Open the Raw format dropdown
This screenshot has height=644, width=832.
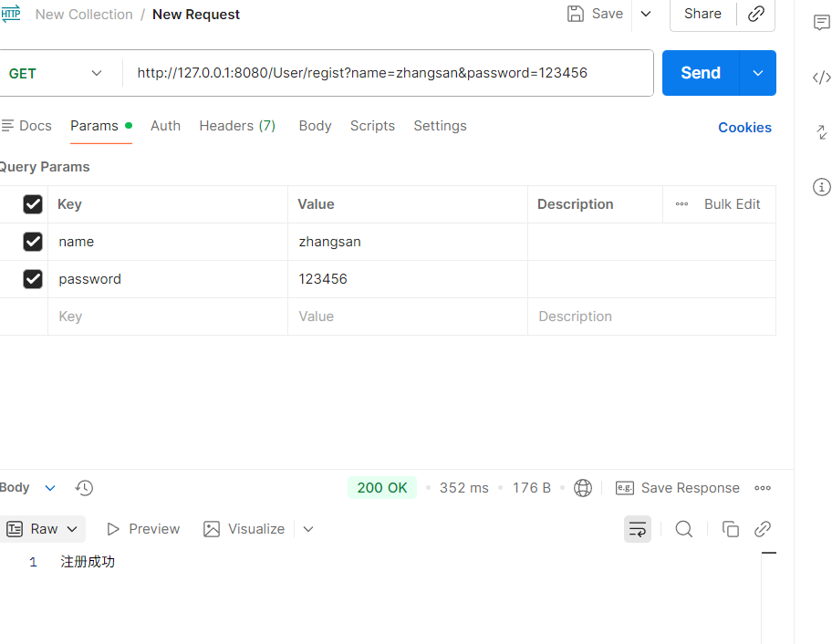(43, 529)
